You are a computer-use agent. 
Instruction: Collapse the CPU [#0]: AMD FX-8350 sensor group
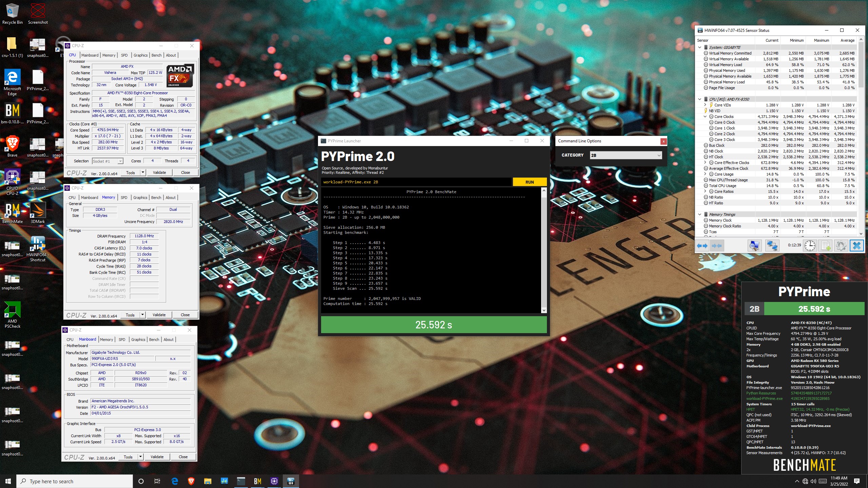click(699, 99)
